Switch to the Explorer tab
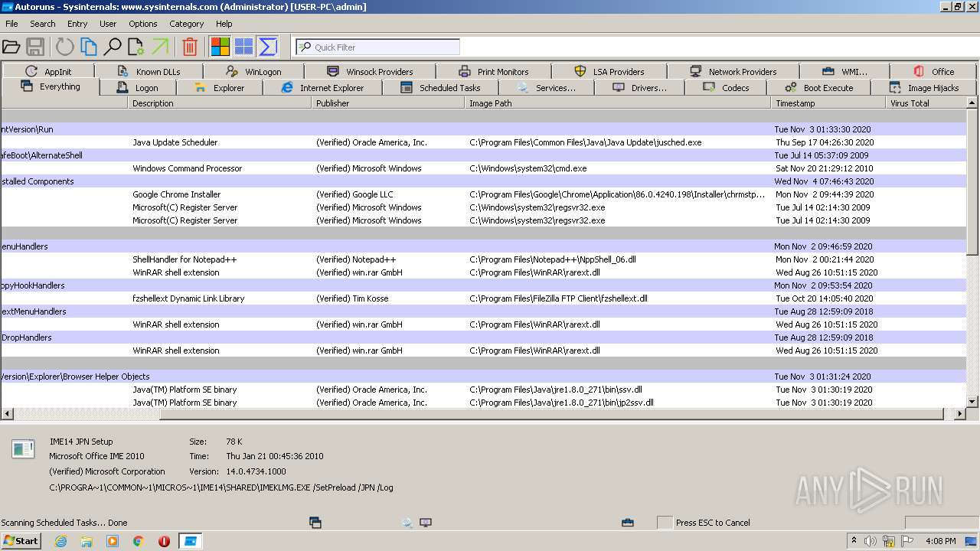The height and width of the screenshot is (551, 980). point(219,88)
